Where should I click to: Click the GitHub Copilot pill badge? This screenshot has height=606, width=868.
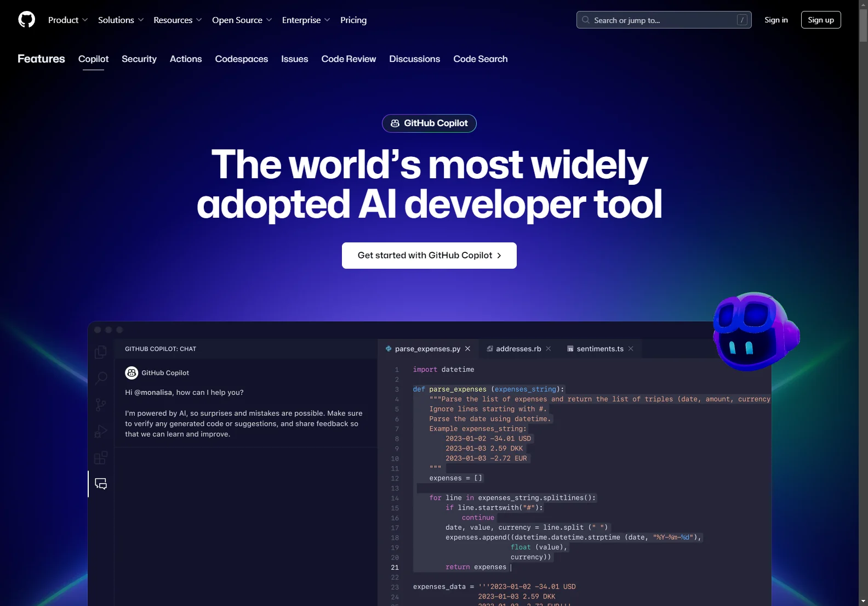429,123
